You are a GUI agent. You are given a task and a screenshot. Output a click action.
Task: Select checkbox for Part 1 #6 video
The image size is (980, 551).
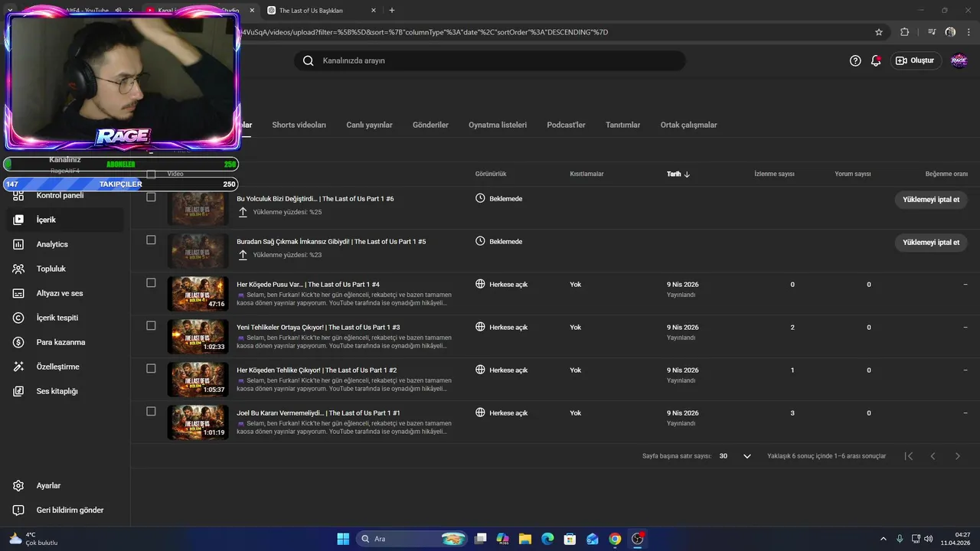pyautogui.click(x=151, y=197)
